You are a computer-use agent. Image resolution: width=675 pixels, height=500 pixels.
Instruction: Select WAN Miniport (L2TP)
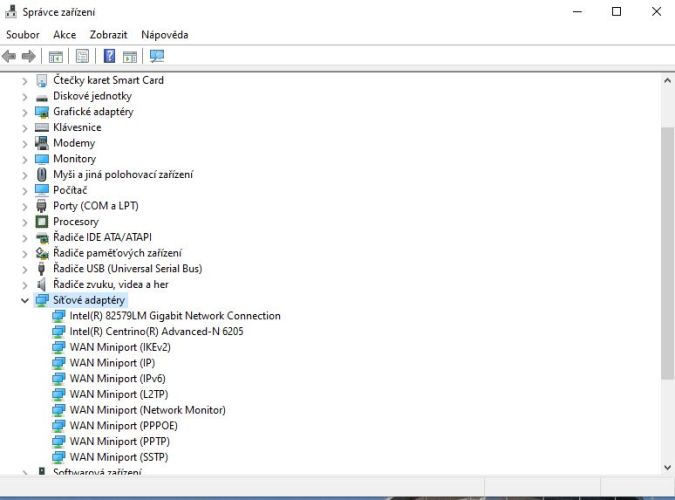coord(119,394)
